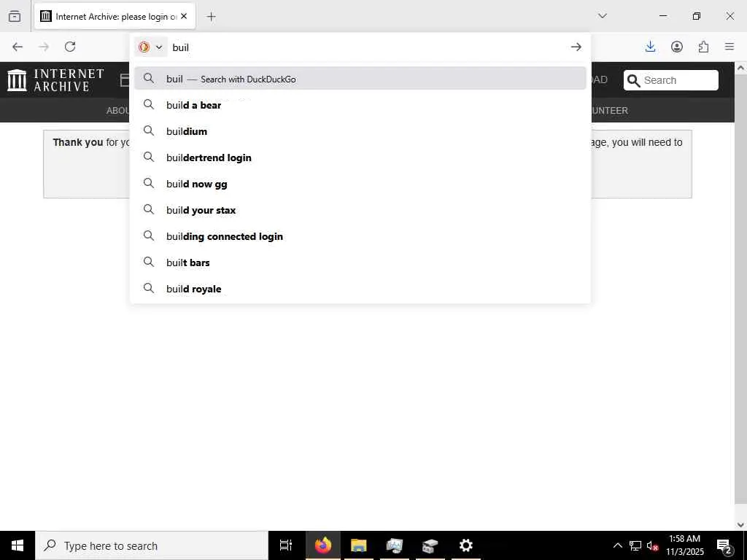Show hidden system tray icons
This screenshot has height=560, width=747.
tap(617, 545)
